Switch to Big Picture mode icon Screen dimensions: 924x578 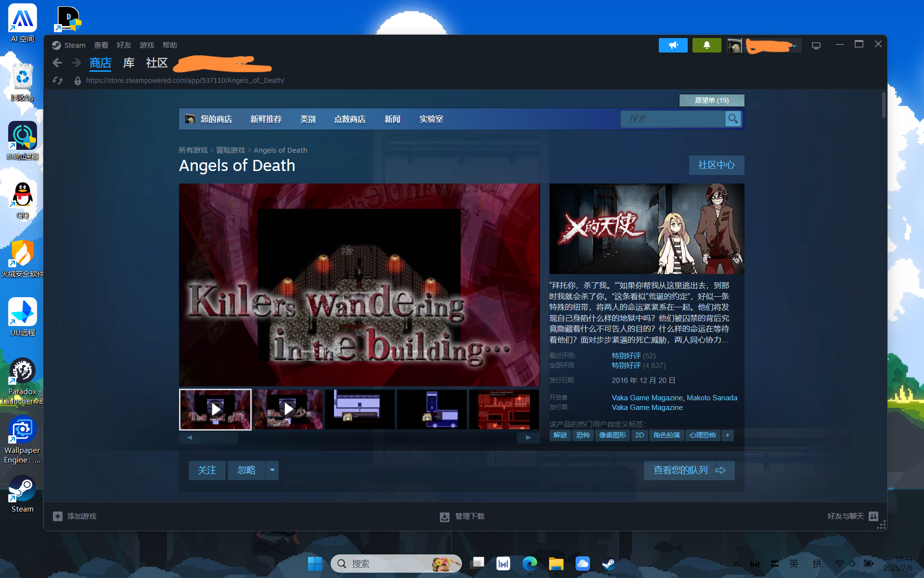tap(816, 46)
